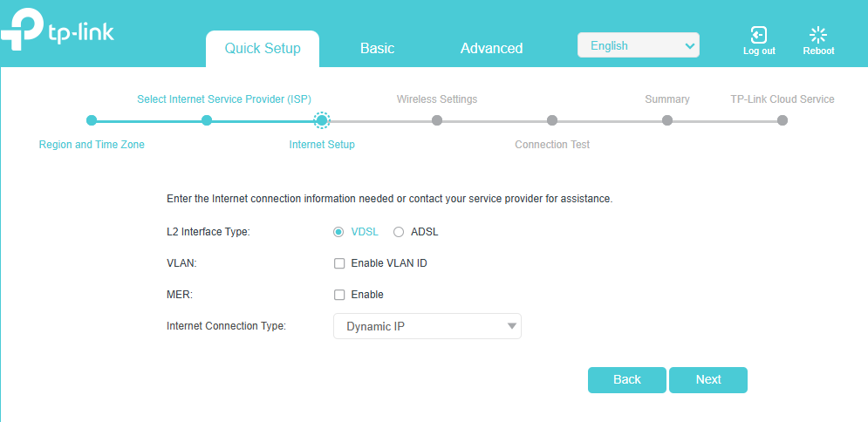This screenshot has height=422, width=868.
Task: Click the Reboot icon
Action: [x=818, y=35]
